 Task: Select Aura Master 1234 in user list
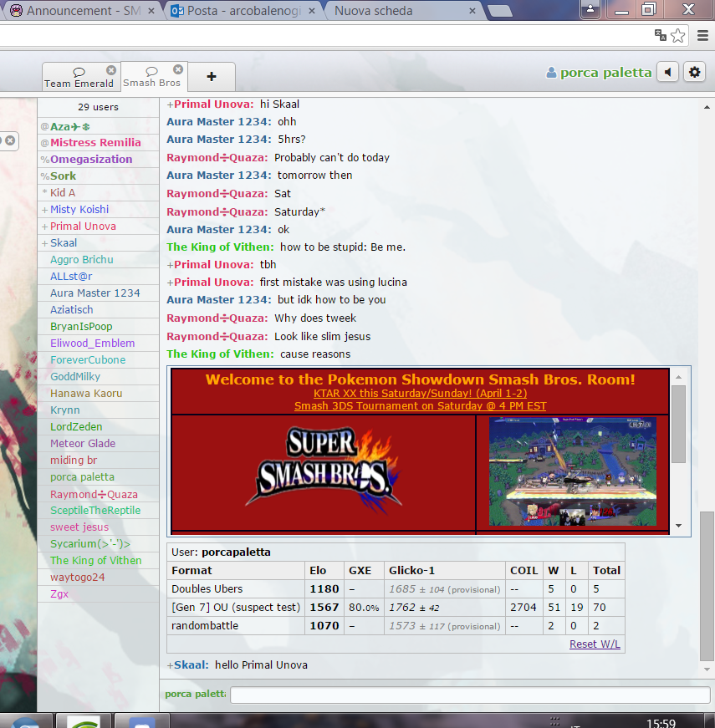click(x=98, y=293)
